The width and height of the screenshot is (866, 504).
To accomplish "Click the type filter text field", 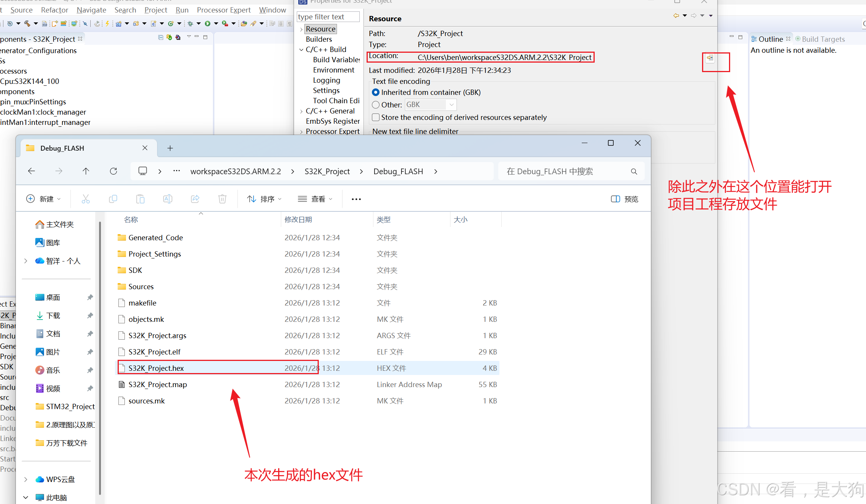I will (x=328, y=17).
